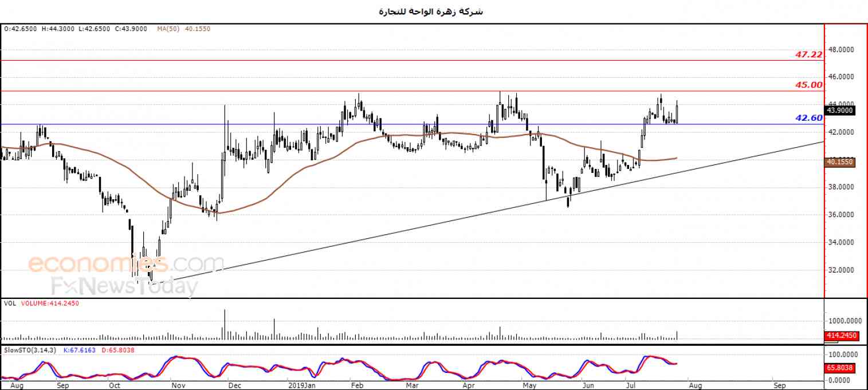The height and width of the screenshot is (390, 868).
Task: Click the brown 40.1550 moving average tag
Action: [x=840, y=163]
